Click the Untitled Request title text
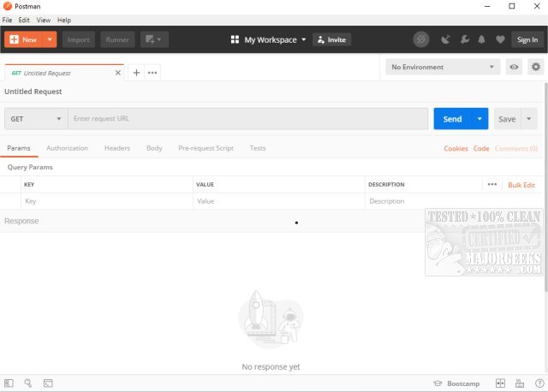Viewport: 548px width, 392px height. point(33,92)
